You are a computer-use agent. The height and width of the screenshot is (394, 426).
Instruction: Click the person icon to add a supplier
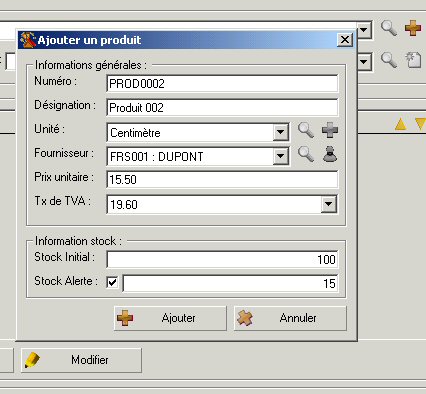pos(330,154)
